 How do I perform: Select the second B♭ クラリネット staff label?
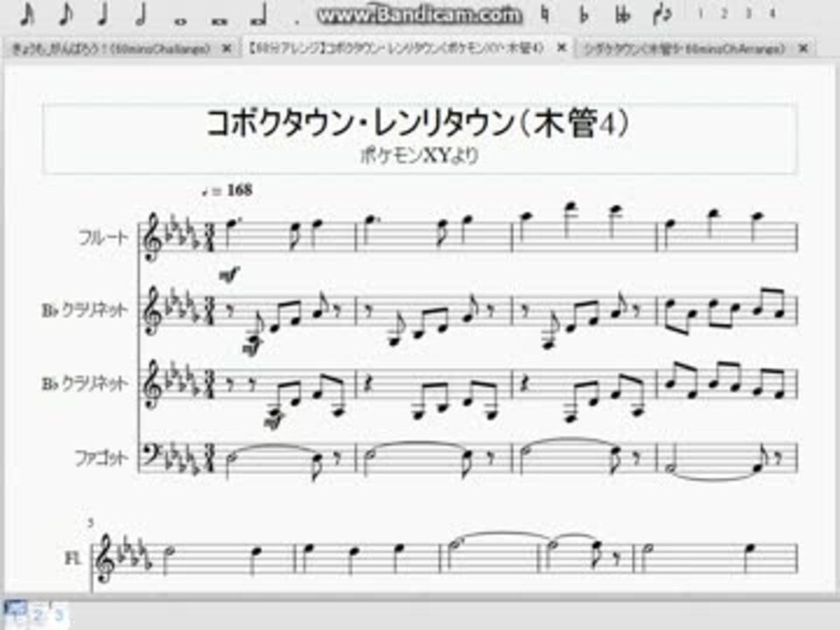pyautogui.click(x=85, y=383)
